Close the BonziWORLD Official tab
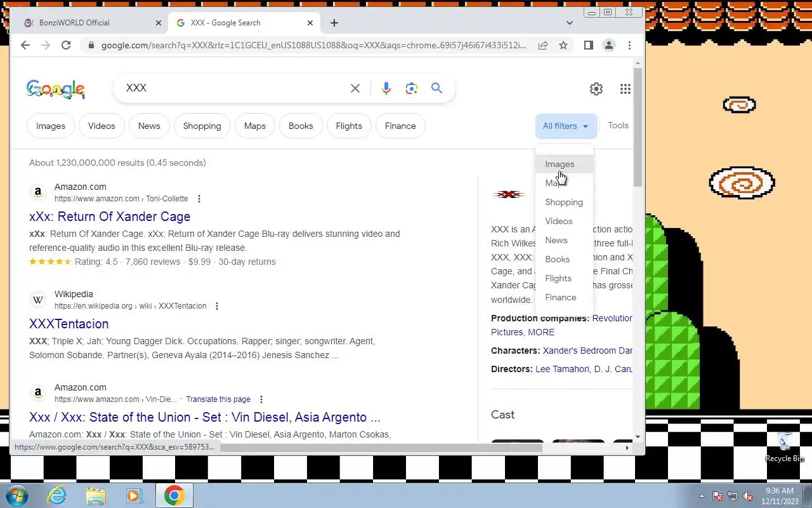The width and height of the screenshot is (812, 508). tap(159, 23)
